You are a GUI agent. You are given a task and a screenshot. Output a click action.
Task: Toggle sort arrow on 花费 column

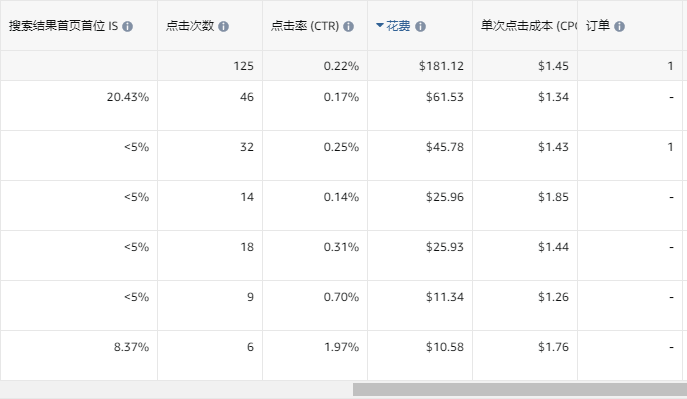(x=380, y=25)
